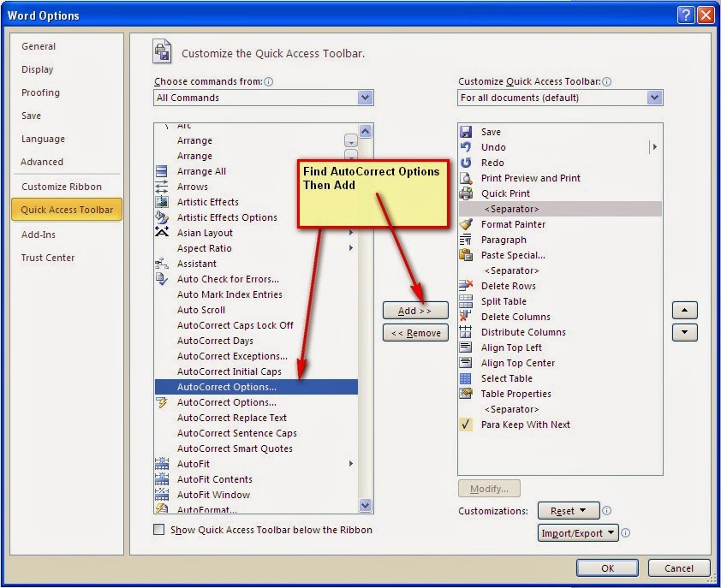Select the Arrange All icon
Viewport: 721px width, 588px height.
click(x=161, y=171)
